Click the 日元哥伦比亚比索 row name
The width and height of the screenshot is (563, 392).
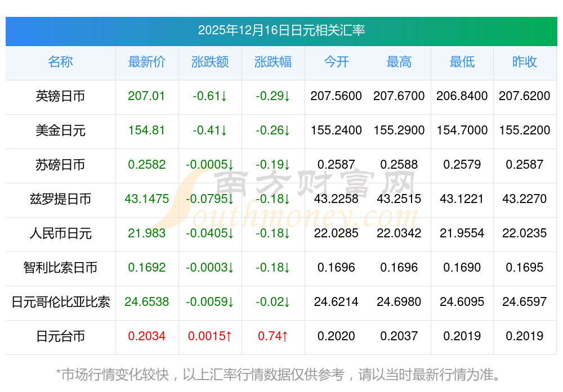coord(60,302)
